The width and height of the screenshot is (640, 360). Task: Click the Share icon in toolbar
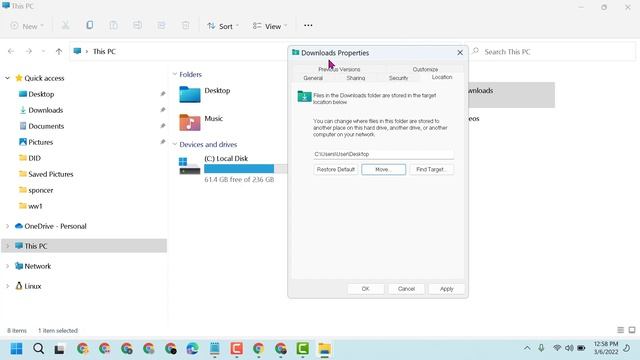pyautogui.click(x=161, y=25)
